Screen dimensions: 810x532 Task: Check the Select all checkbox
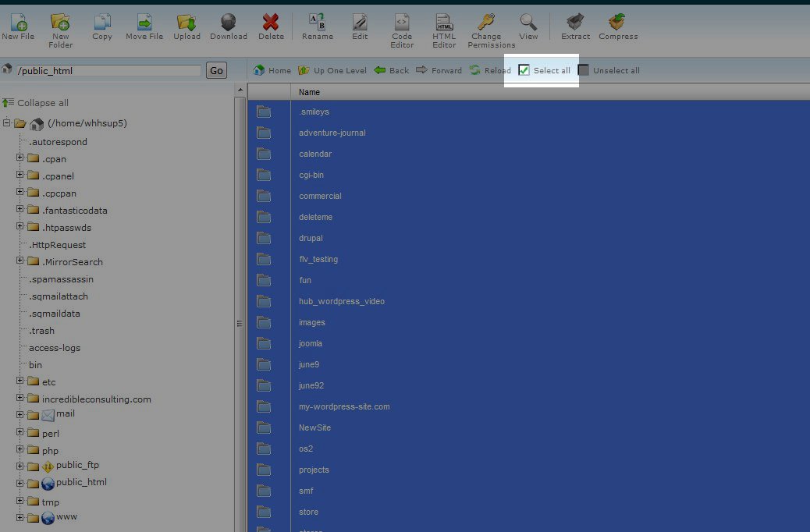click(524, 70)
